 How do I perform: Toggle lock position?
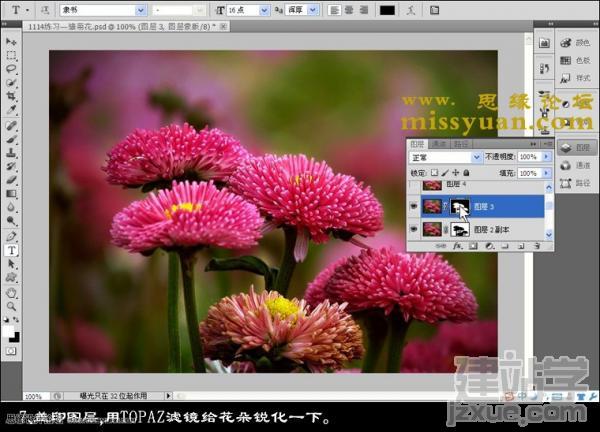pos(456,173)
